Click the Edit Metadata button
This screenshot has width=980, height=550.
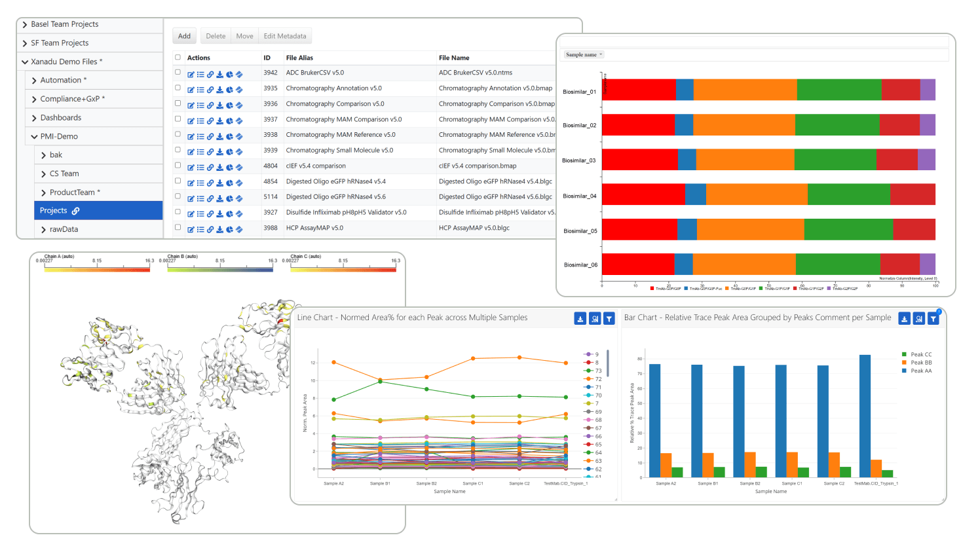click(284, 36)
